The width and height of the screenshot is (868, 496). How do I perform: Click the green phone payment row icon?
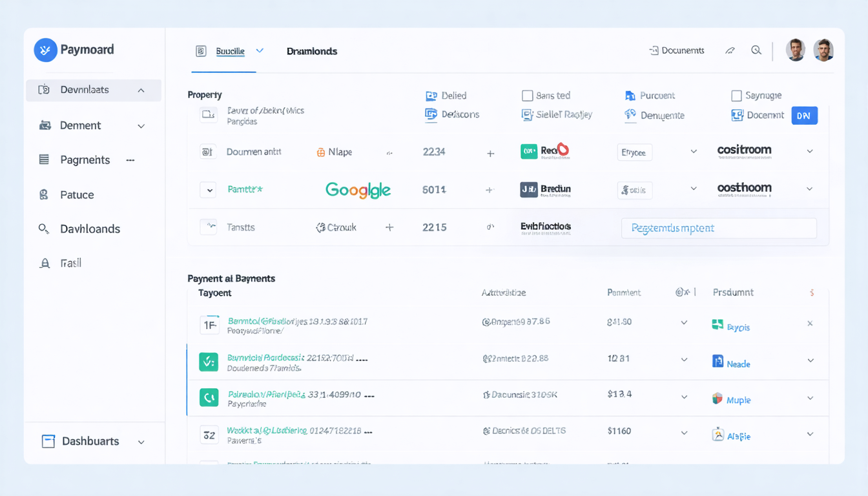(x=209, y=398)
